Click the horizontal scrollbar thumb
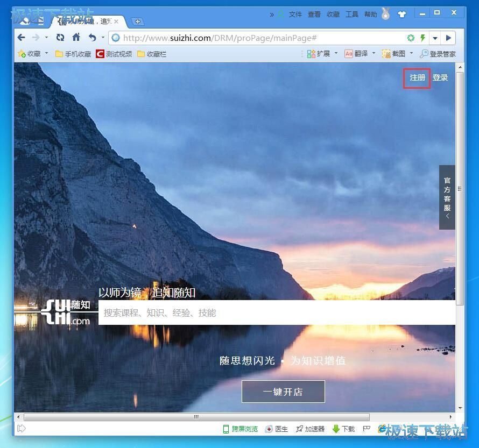 click(x=196, y=417)
